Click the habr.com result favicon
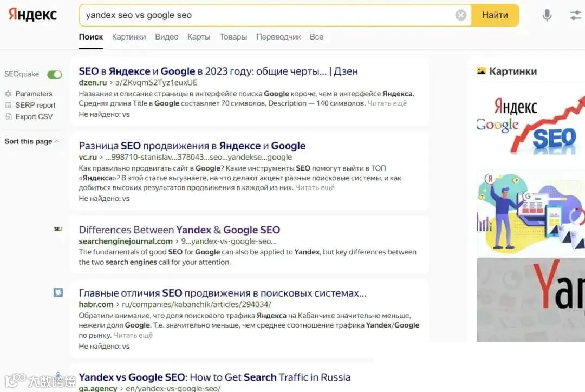Viewport: 585px width, 392px height. click(x=58, y=292)
